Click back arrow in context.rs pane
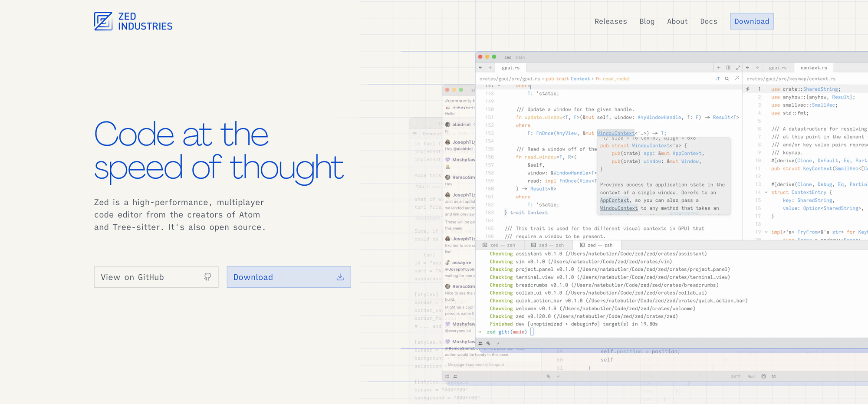The image size is (868, 404). 747,68
